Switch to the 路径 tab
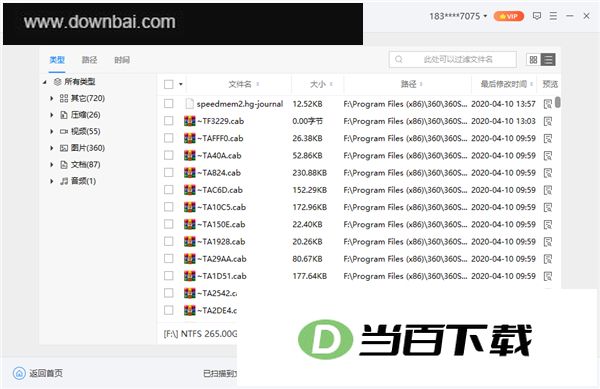 point(90,60)
